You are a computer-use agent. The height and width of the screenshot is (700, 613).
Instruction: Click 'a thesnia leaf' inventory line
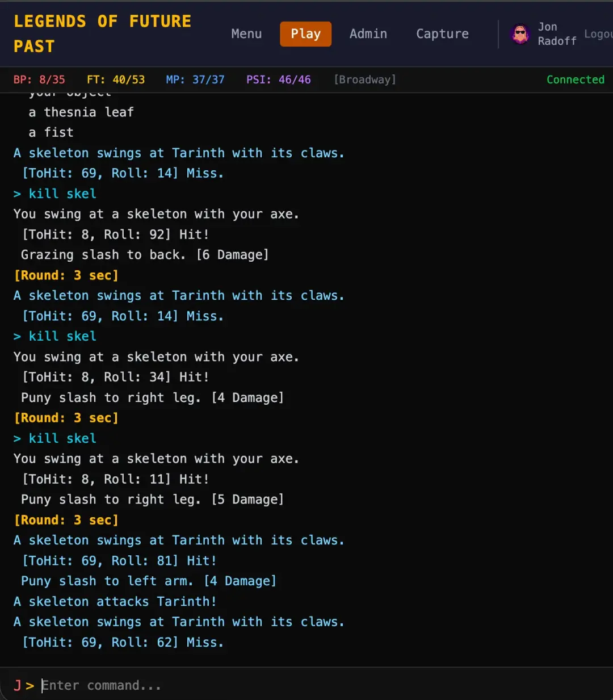point(81,112)
